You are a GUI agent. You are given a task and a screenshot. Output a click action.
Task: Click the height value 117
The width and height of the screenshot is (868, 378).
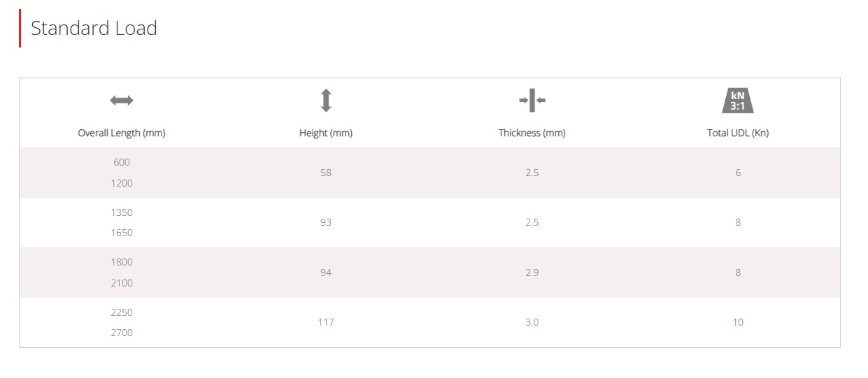[x=326, y=322]
